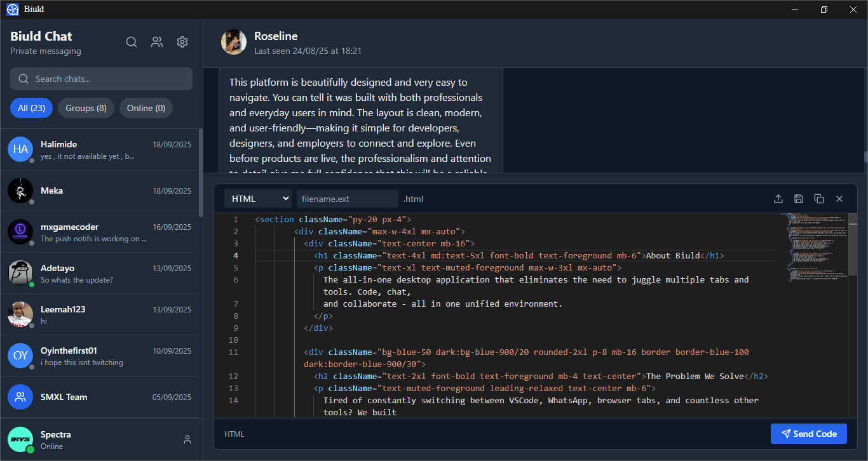868x461 pixels.
Task: Click the filename.ext input box
Action: pos(348,199)
